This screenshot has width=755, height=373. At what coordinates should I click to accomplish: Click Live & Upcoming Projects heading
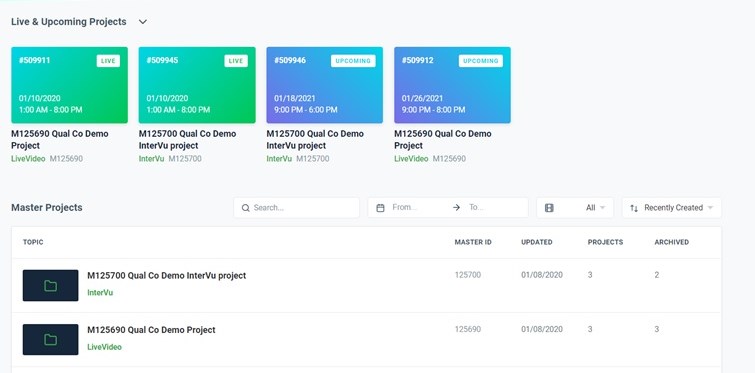(x=69, y=22)
